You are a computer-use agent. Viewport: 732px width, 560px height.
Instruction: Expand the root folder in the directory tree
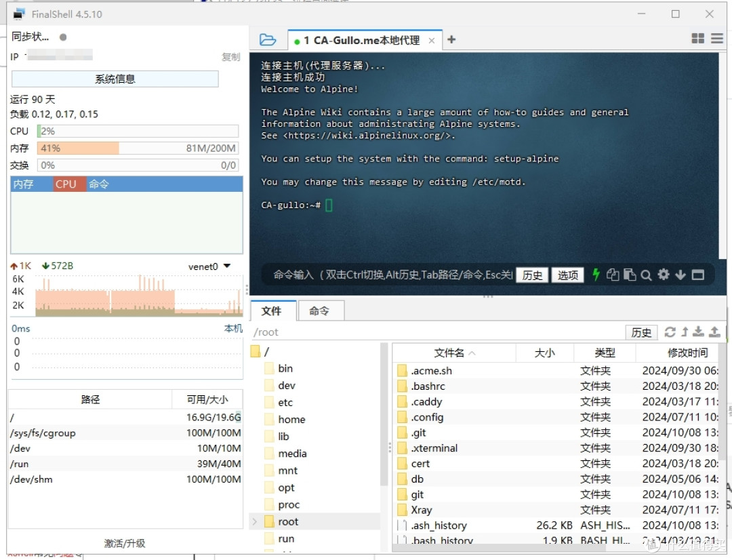tap(255, 521)
